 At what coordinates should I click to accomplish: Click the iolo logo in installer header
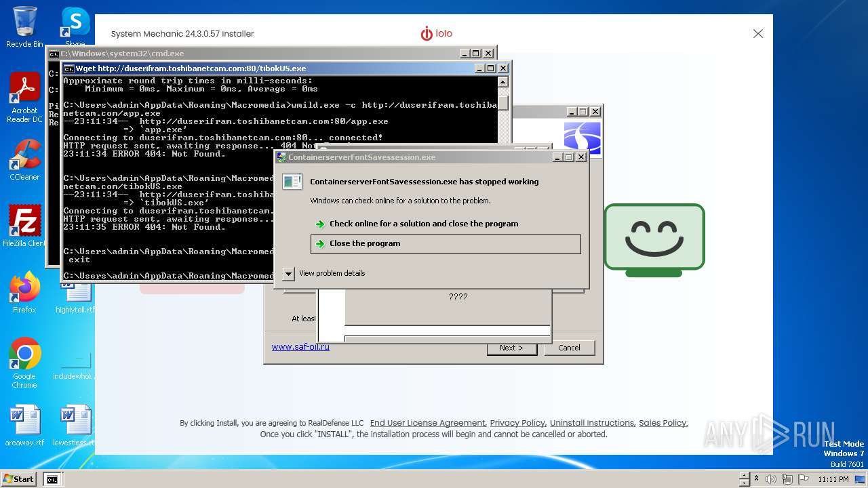(x=436, y=33)
